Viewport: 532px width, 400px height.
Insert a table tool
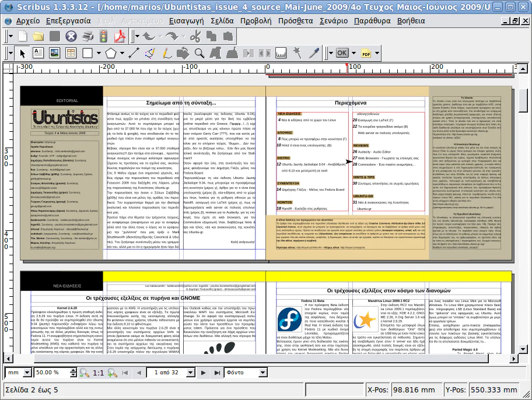pyautogui.click(x=71, y=53)
